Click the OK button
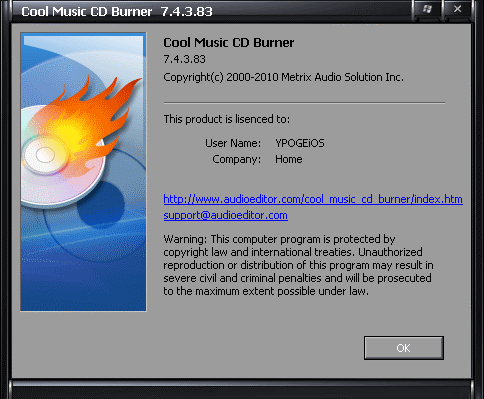The image size is (484, 399). point(404,348)
